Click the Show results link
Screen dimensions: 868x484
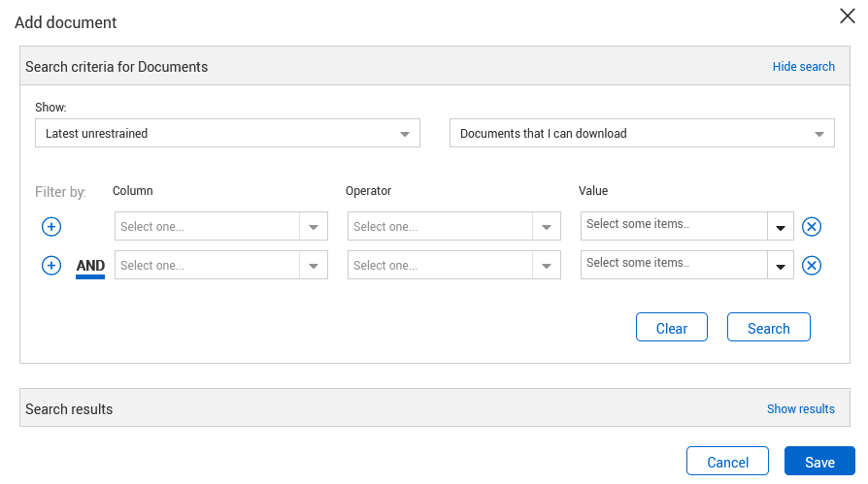pos(800,409)
